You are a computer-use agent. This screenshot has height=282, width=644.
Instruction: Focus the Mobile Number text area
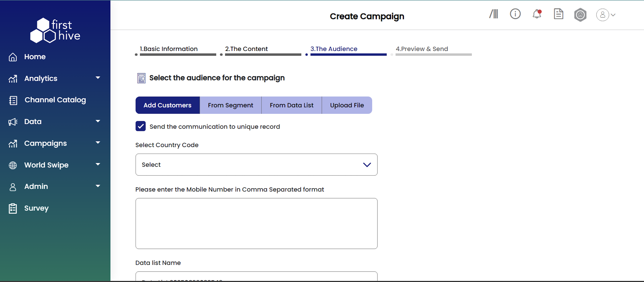click(x=256, y=223)
